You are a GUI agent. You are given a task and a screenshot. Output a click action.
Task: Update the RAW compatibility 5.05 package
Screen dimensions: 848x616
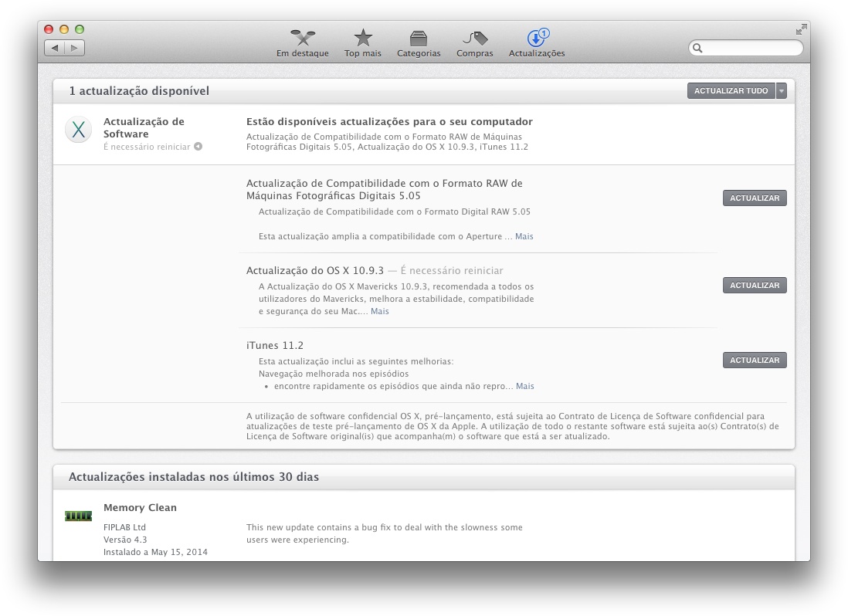(x=755, y=198)
